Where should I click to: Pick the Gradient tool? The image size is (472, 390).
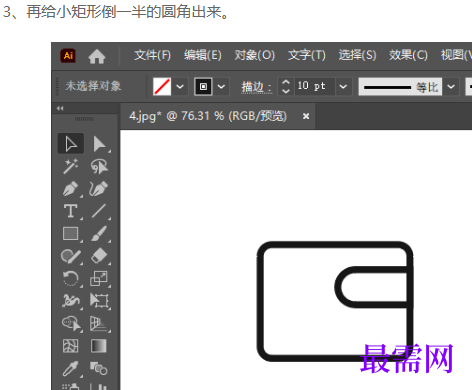pyautogui.click(x=99, y=346)
